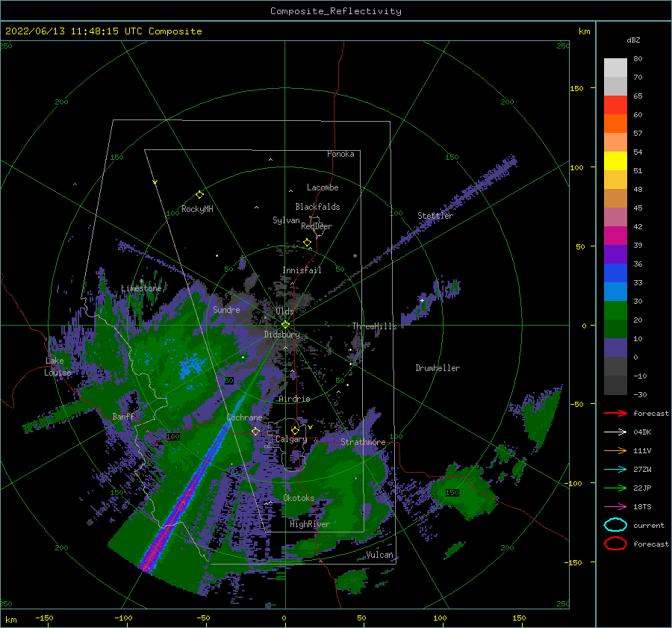Click the magenta 18TS arrow icon
672x628 pixels.
pos(615,507)
